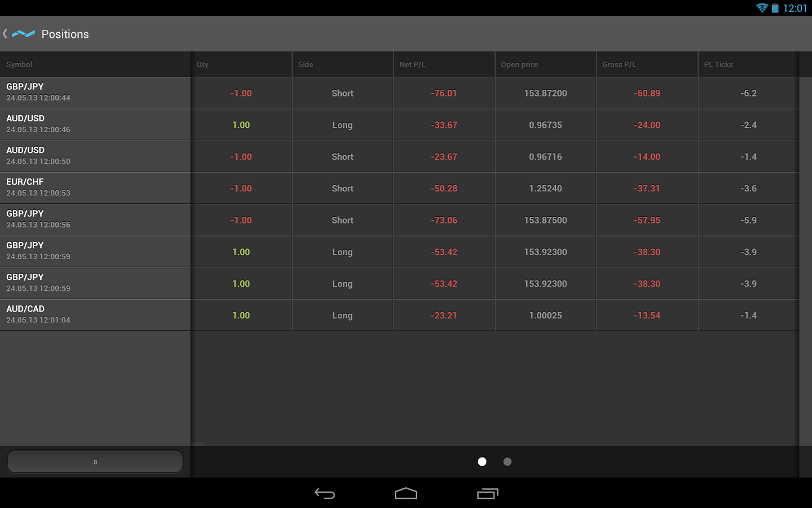
Task: Tap the 12:01 clock in status bar
Action: (x=795, y=8)
